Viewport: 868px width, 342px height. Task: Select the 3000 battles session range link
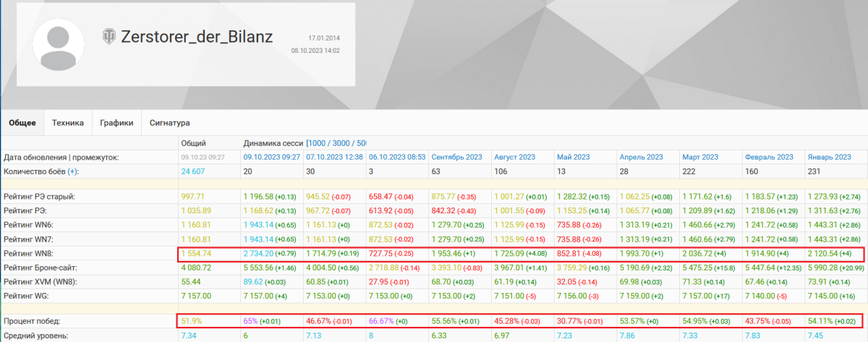pyautogui.click(x=345, y=143)
